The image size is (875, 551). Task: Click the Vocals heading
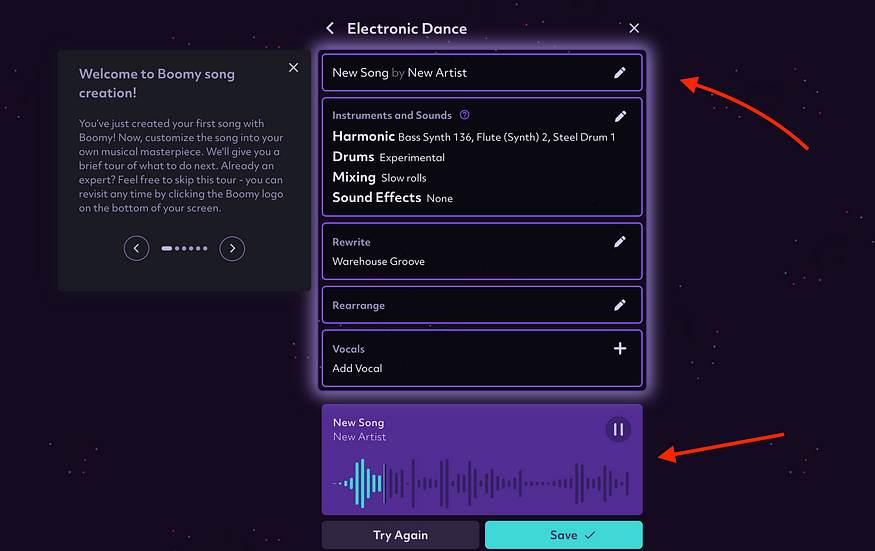pos(348,349)
